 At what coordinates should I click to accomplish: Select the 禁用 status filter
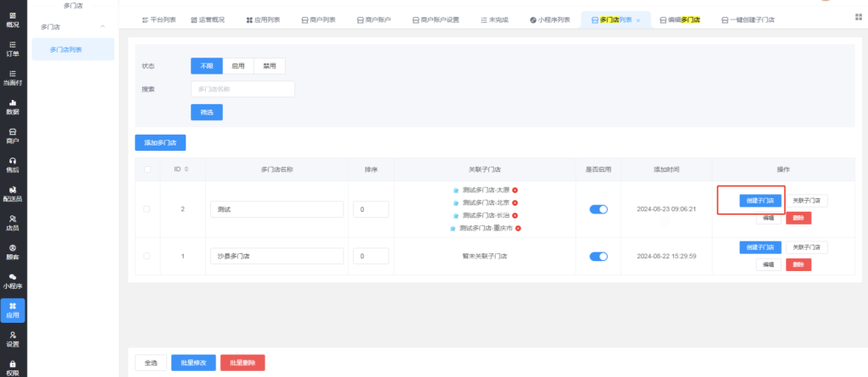[x=270, y=66]
